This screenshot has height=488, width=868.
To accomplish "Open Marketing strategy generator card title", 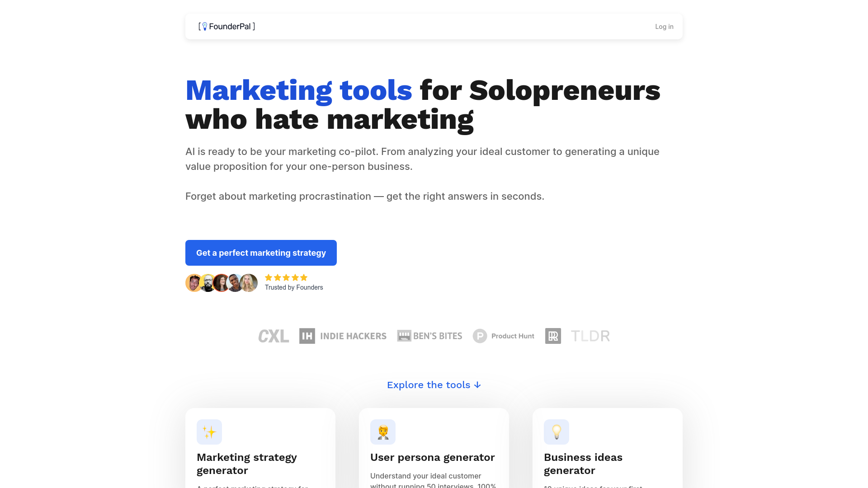I will click(247, 464).
